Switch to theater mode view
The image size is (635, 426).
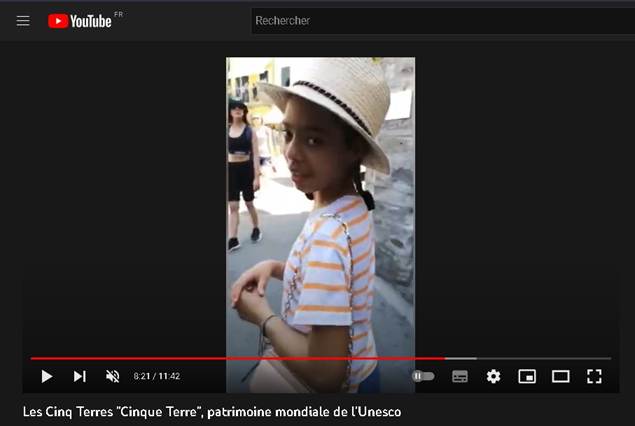pyautogui.click(x=561, y=376)
